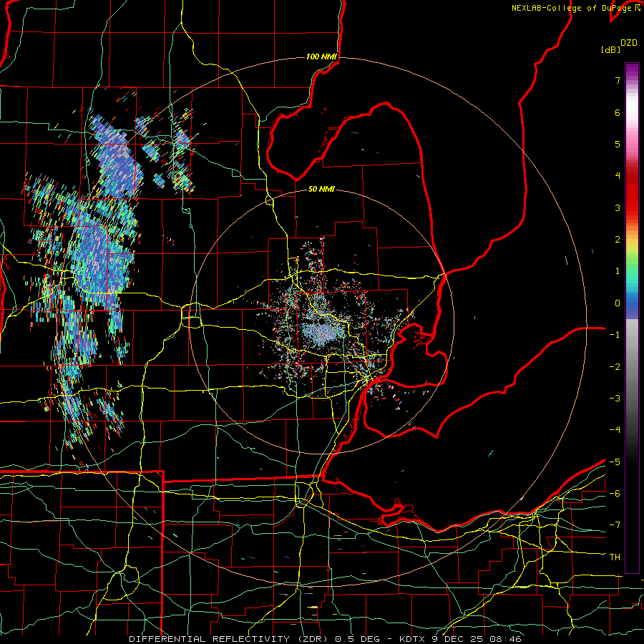Click the ZDR color scale bar

click(x=632, y=318)
